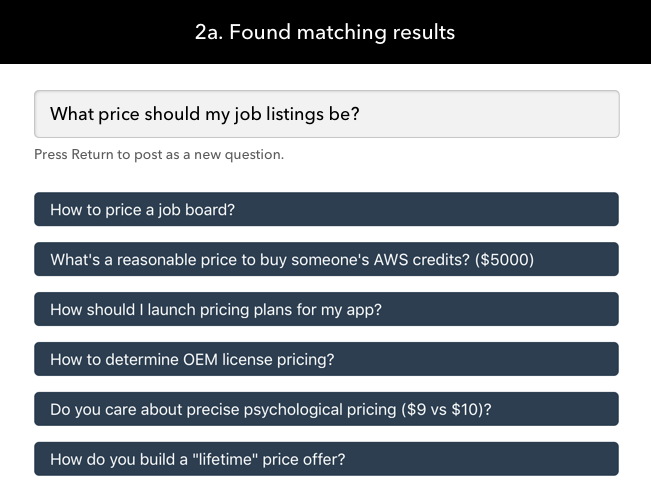Click the second dark result bar
The height and width of the screenshot is (504, 651).
[x=326, y=260]
